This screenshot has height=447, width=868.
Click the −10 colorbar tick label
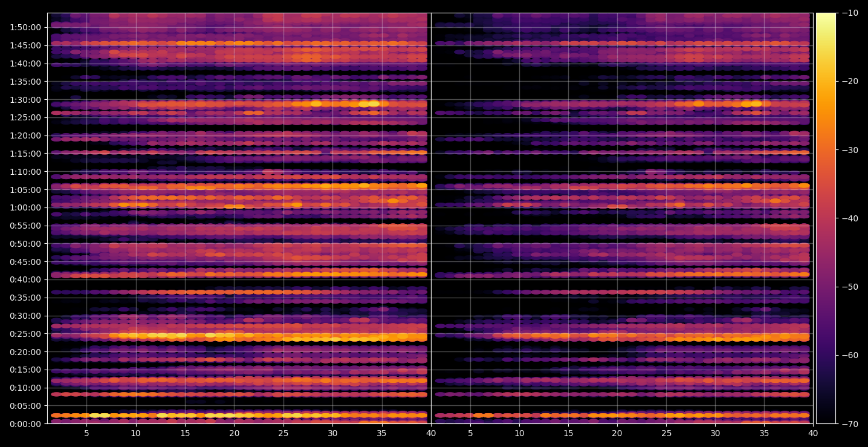[x=849, y=13]
